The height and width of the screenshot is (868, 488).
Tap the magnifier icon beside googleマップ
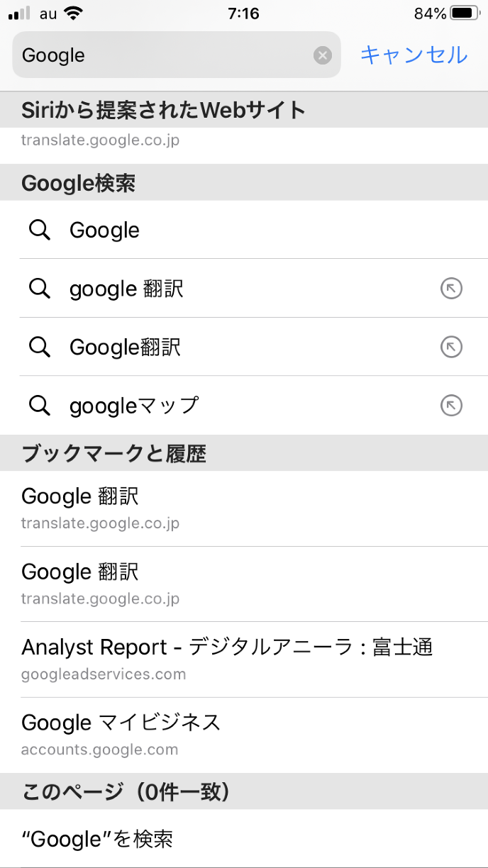pos(40,405)
